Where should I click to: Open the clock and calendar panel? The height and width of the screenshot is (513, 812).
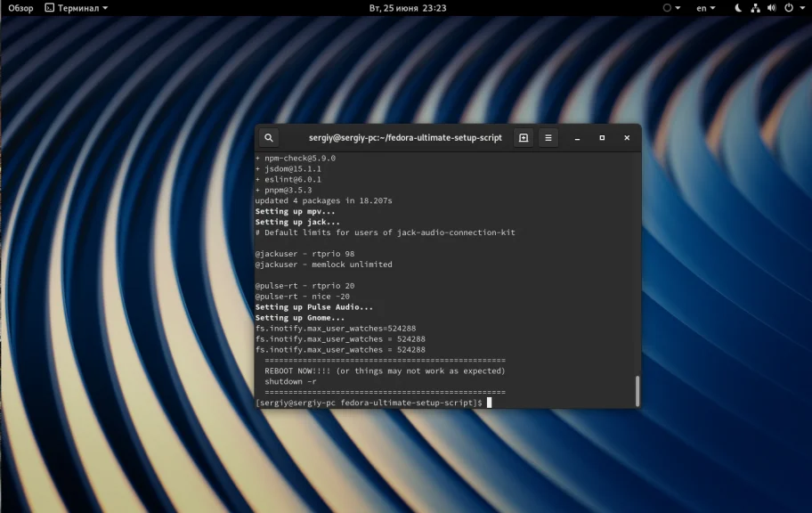(407, 8)
